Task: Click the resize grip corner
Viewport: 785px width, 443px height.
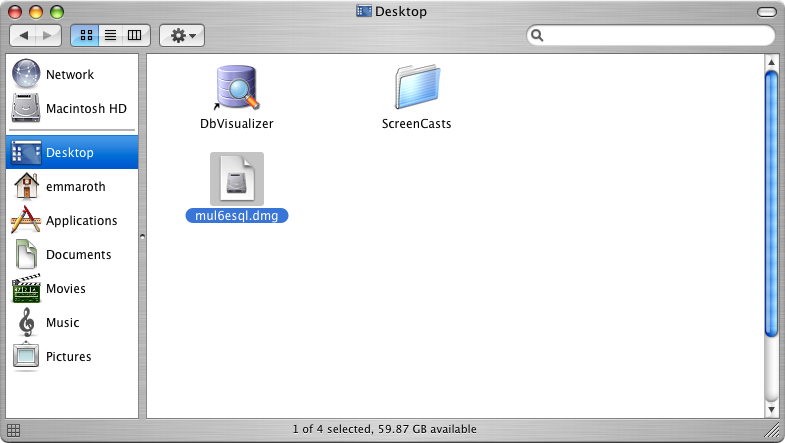Action: [x=771, y=430]
